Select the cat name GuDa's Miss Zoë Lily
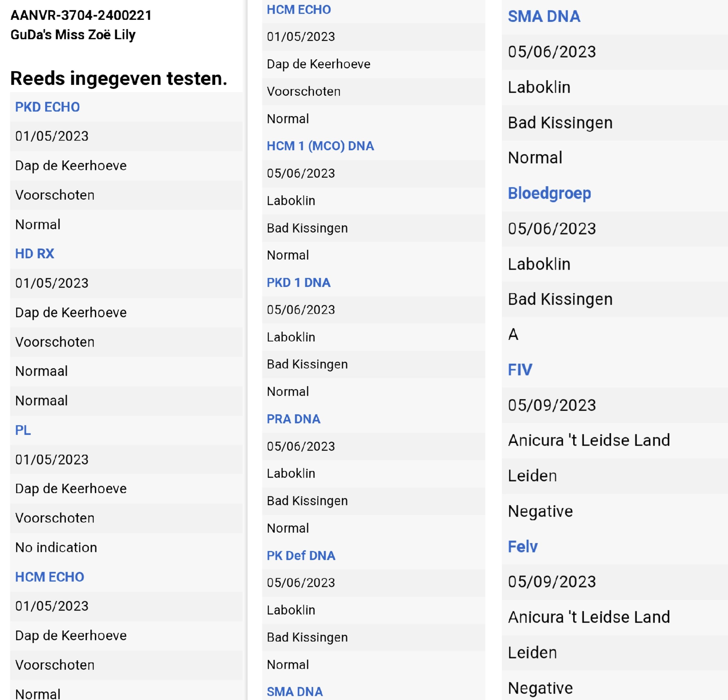This screenshot has height=700, width=728. point(73,35)
